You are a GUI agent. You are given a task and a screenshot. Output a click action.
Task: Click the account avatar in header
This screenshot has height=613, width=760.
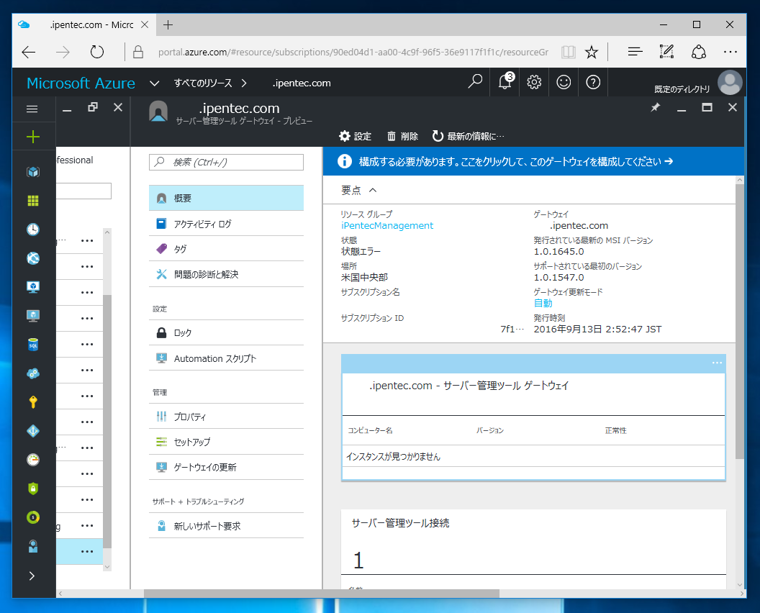point(730,82)
